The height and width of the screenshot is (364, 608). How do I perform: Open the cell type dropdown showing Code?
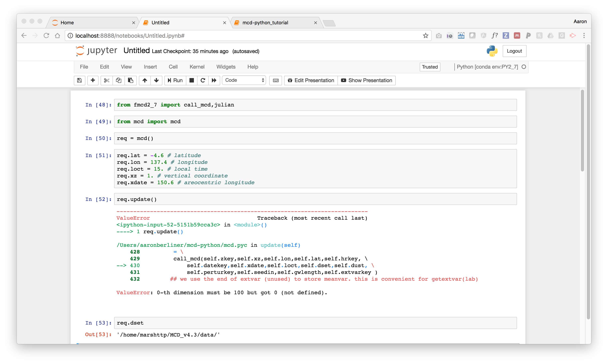244,80
